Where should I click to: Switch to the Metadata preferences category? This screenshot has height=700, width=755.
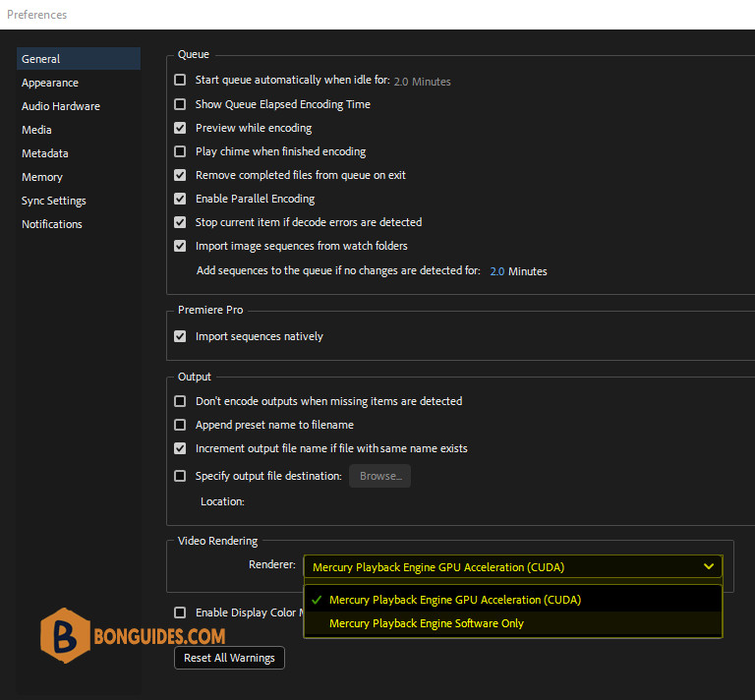point(45,153)
